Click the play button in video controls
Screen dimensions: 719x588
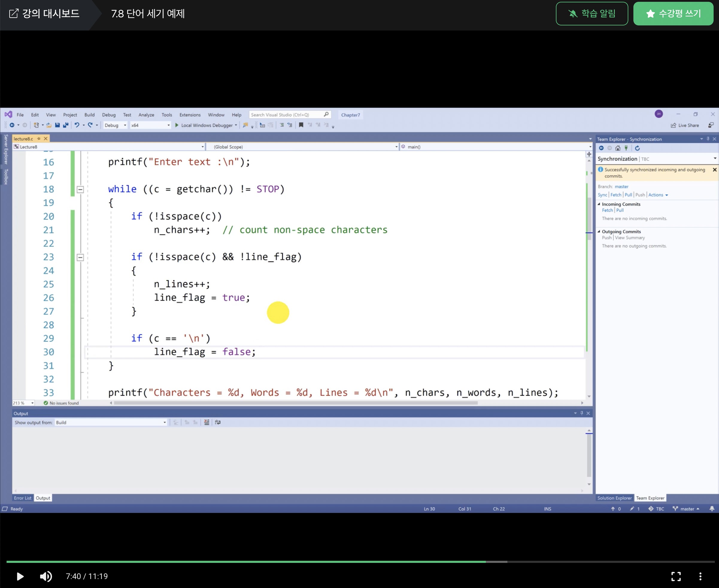click(x=20, y=576)
